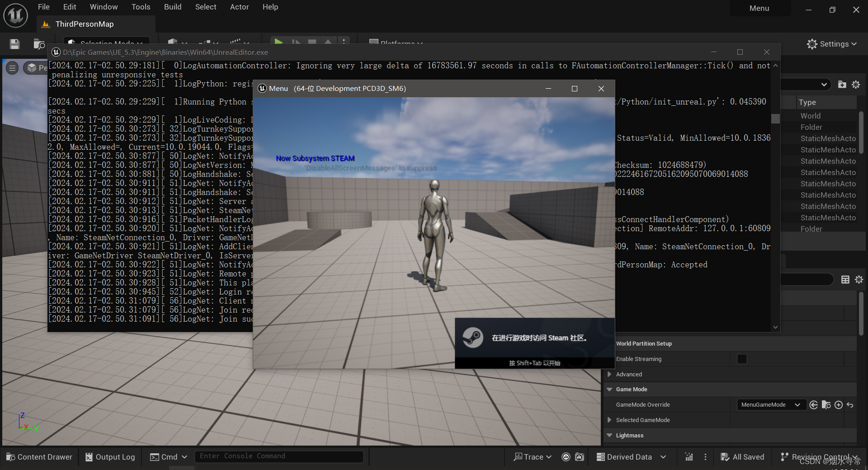Save the current level with the floppy disk icon
The width and height of the screenshot is (868, 470).
[x=14, y=44]
